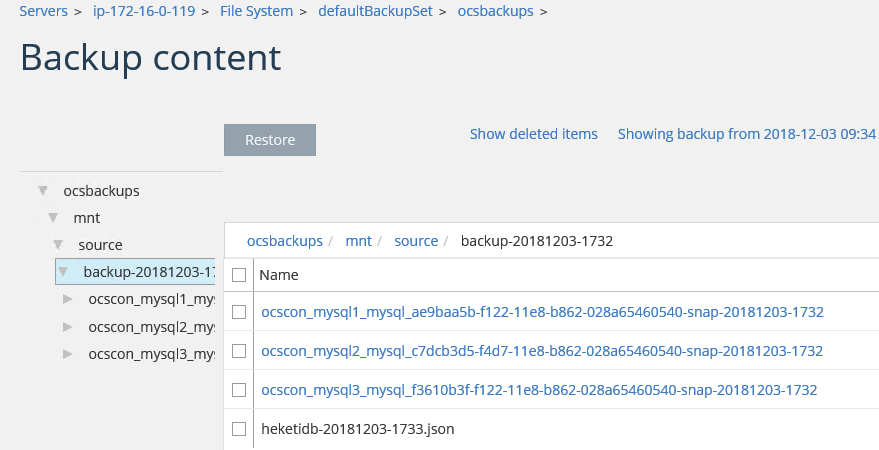This screenshot has height=450, width=879.
Task: Click the Show deleted items link
Action: point(534,134)
